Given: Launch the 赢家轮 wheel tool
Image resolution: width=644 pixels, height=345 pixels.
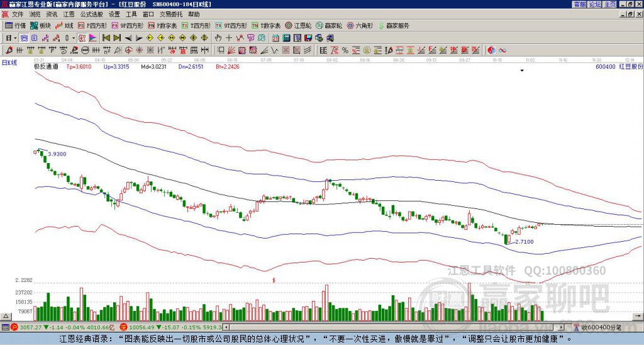Looking at the screenshot, I should 329,25.
